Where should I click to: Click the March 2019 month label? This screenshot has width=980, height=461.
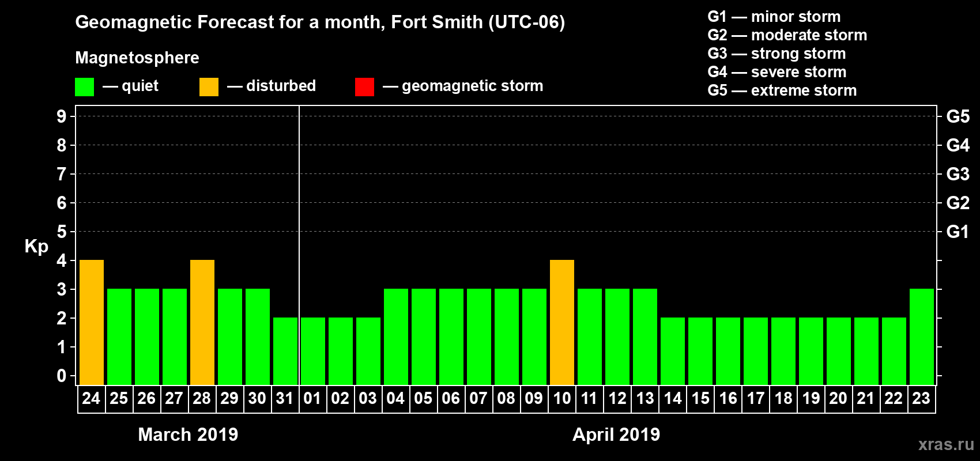(x=188, y=434)
